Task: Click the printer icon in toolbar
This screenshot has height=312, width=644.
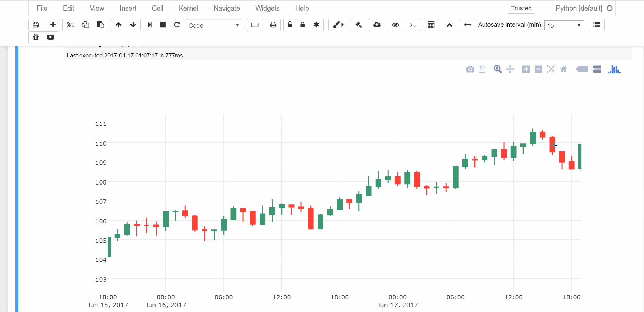Action: pyautogui.click(x=273, y=25)
